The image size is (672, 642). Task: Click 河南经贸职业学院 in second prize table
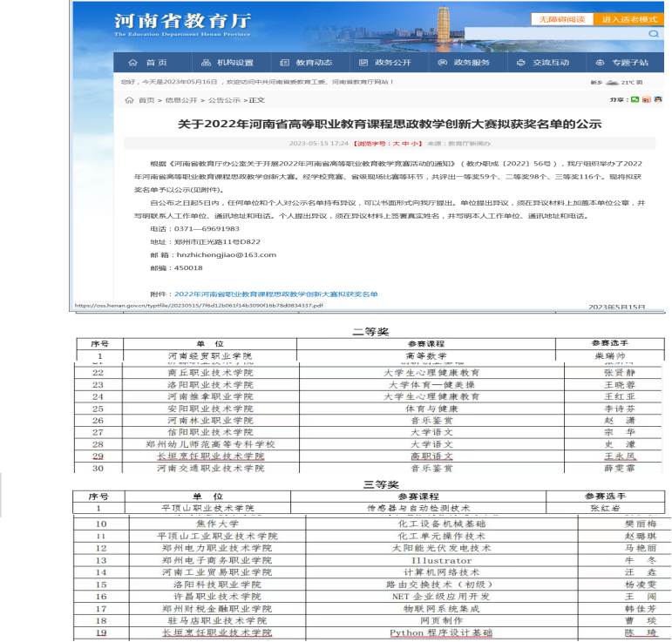click(x=210, y=356)
